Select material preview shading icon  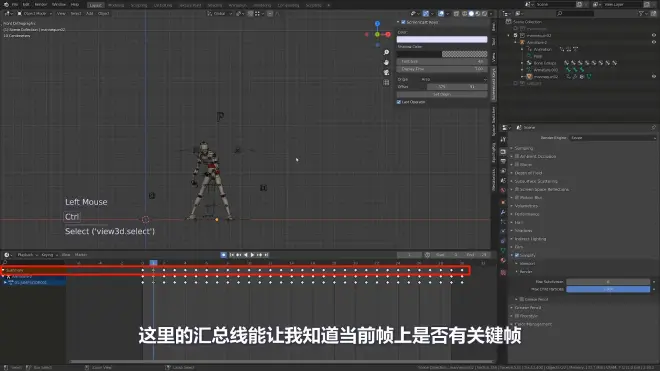pos(478,13)
